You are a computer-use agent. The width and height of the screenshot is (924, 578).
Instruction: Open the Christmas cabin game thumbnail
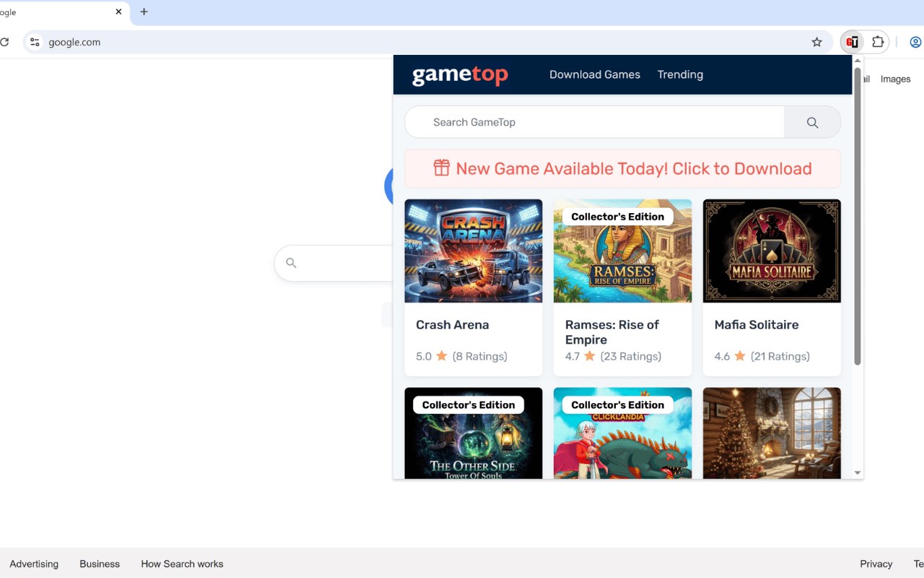[x=772, y=433]
